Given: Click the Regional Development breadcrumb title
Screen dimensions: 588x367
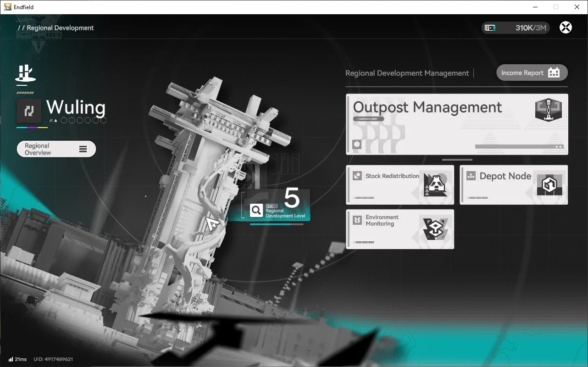Looking at the screenshot, I should point(60,28).
